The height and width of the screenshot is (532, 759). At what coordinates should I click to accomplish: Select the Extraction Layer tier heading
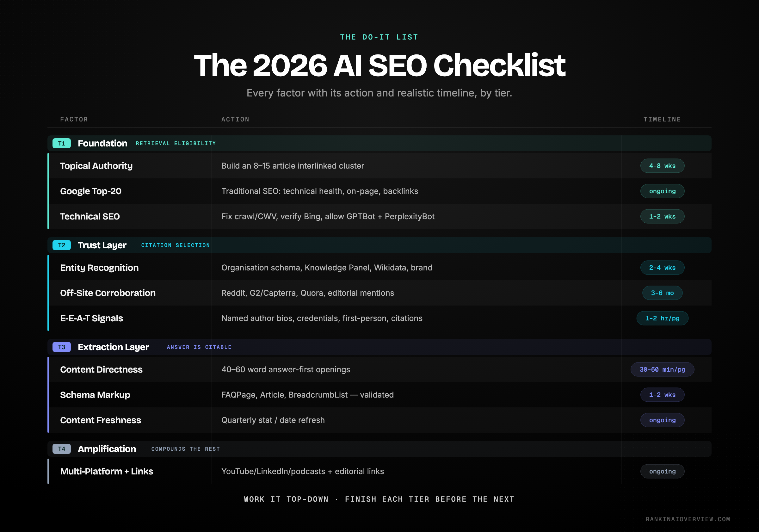(x=114, y=347)
